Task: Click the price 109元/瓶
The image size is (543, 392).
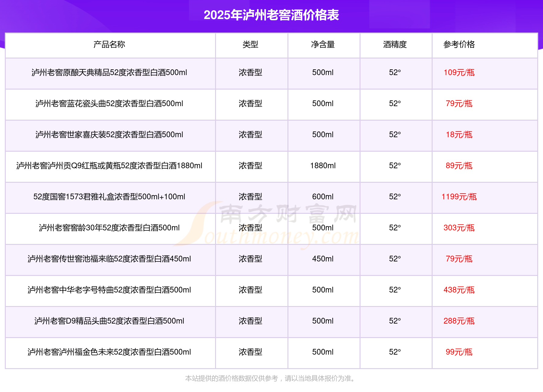Action: (x=459, y=72)
